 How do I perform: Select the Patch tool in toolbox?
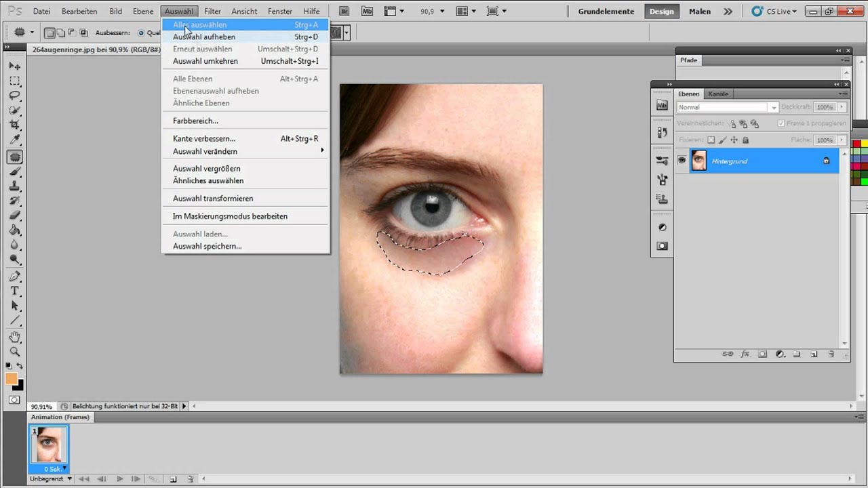[14, 157]
